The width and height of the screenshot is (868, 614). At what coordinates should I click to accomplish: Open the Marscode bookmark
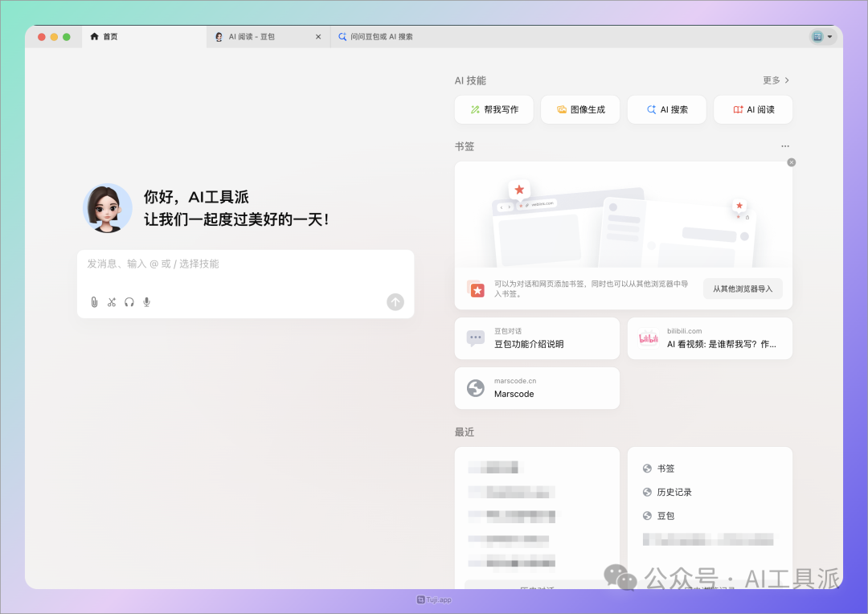[x=537, y=388]
